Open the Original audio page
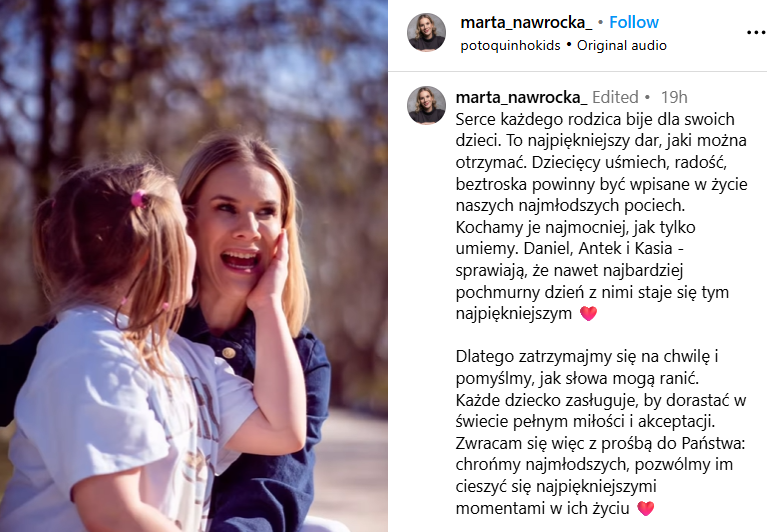Image resolution: width=767 pixels, height=532 pixels. [x=622, y=45]
